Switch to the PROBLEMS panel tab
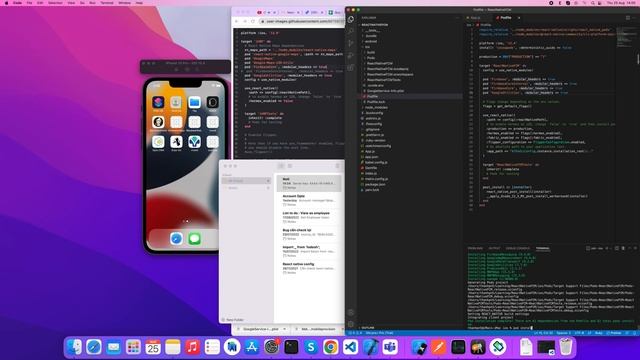The image size is (640, 360). click(475, 248)
